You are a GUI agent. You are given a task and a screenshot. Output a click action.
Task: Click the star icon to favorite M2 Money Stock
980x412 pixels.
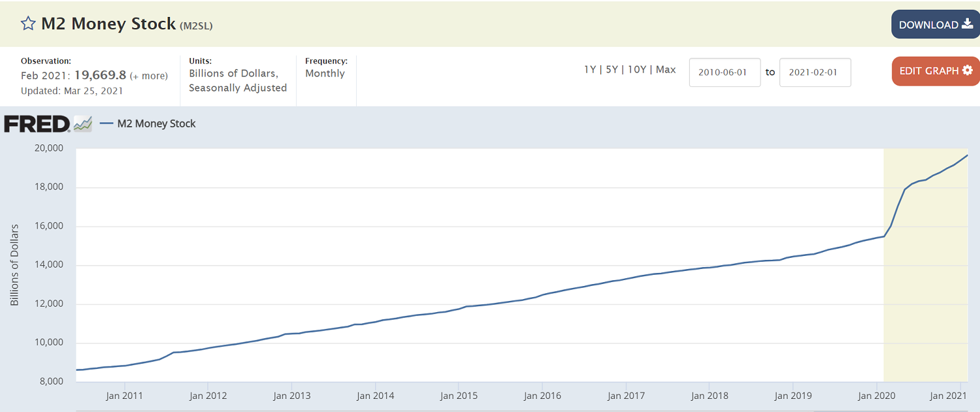point(28,24)
